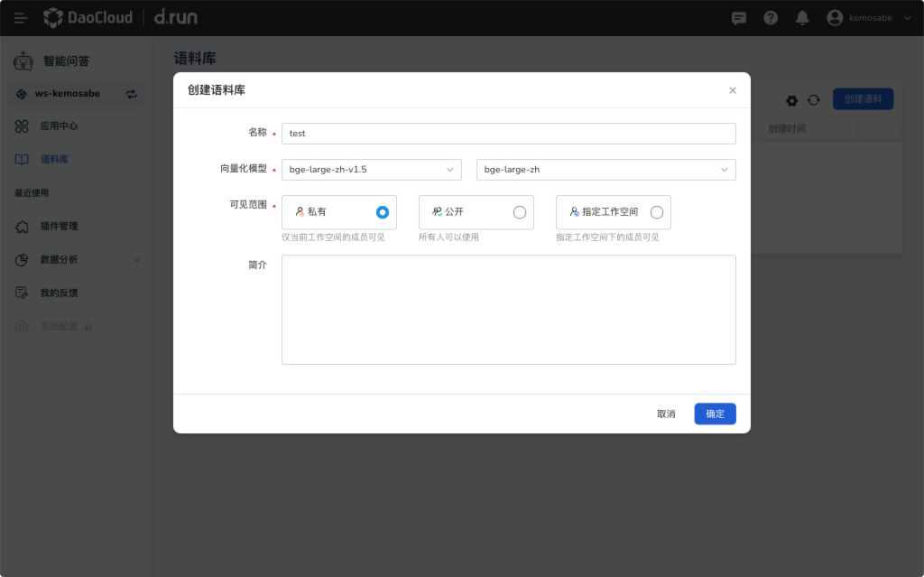Click the 智能问答 robot icon

click(x=23, y=60)
